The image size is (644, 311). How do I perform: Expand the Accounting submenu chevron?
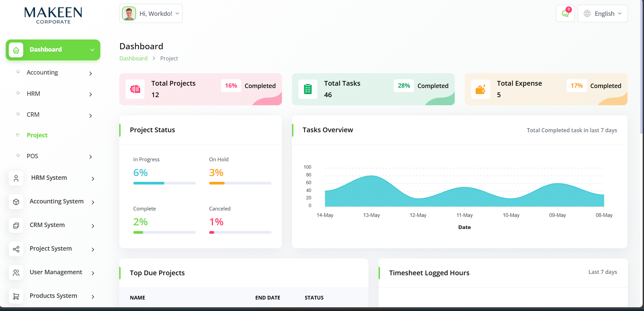pos(90,73)
